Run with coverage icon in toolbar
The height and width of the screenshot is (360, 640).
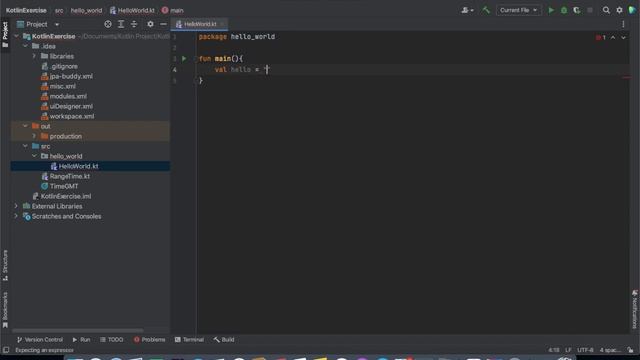tap(576, 10)
